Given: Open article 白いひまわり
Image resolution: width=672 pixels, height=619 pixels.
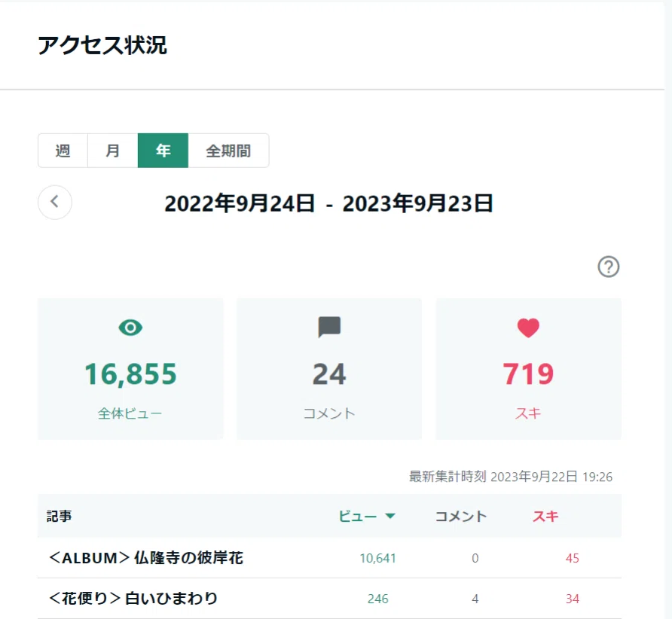Looking at the screenshot, I should click(133, 598).
